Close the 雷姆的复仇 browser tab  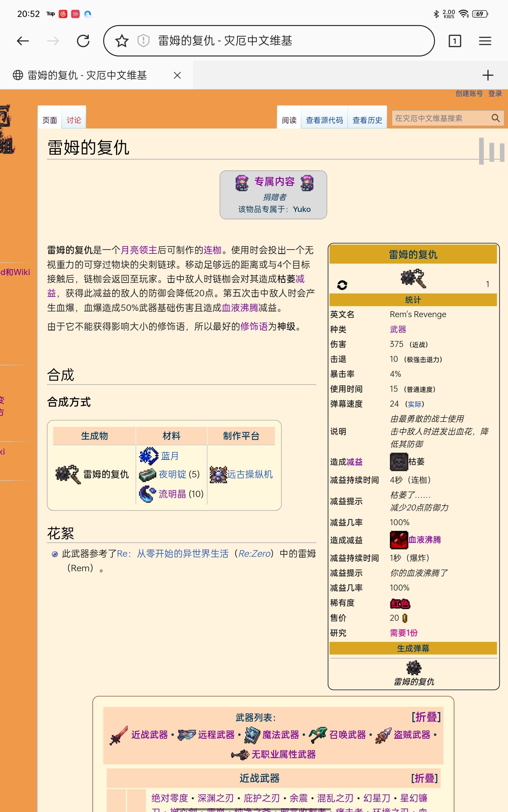(177, 75)
